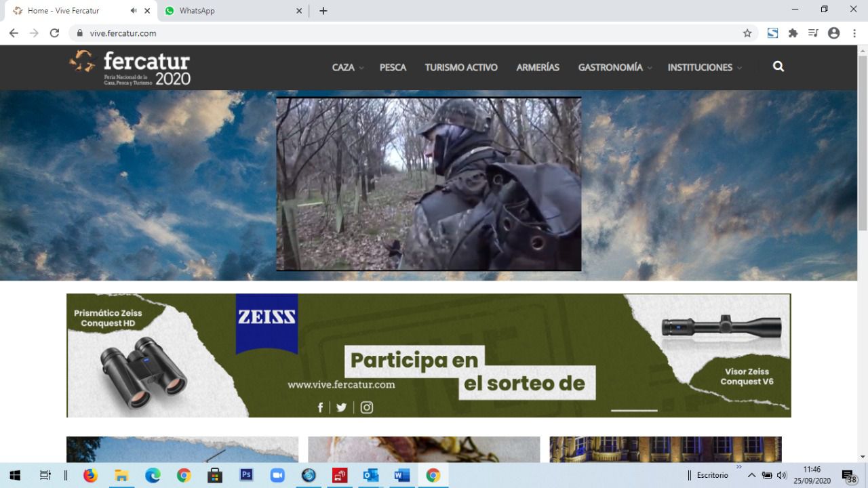Open the ARMERÍAS menu item
The image size is (868, 488).
click(x=538, y=67)
